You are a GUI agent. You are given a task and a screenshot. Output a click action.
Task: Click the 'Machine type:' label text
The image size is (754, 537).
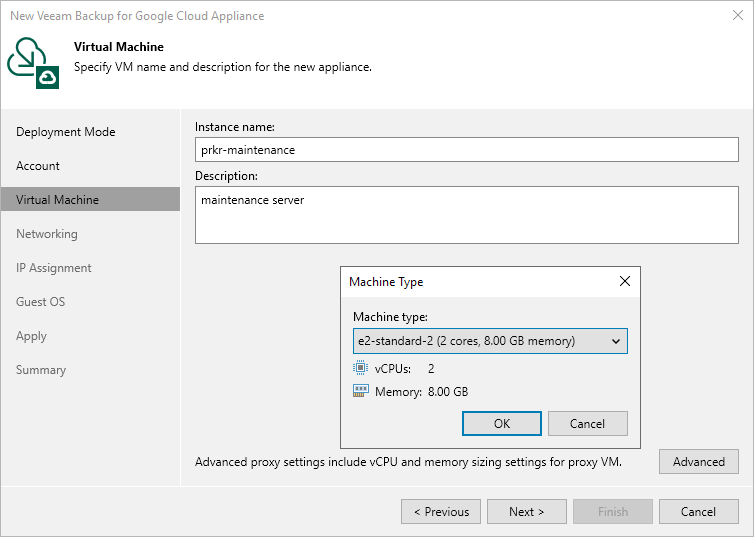390,317
